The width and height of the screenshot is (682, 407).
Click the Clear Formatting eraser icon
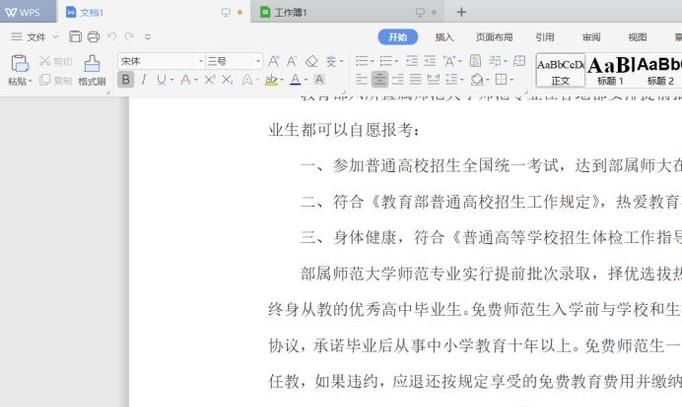(x=311, y=61)
